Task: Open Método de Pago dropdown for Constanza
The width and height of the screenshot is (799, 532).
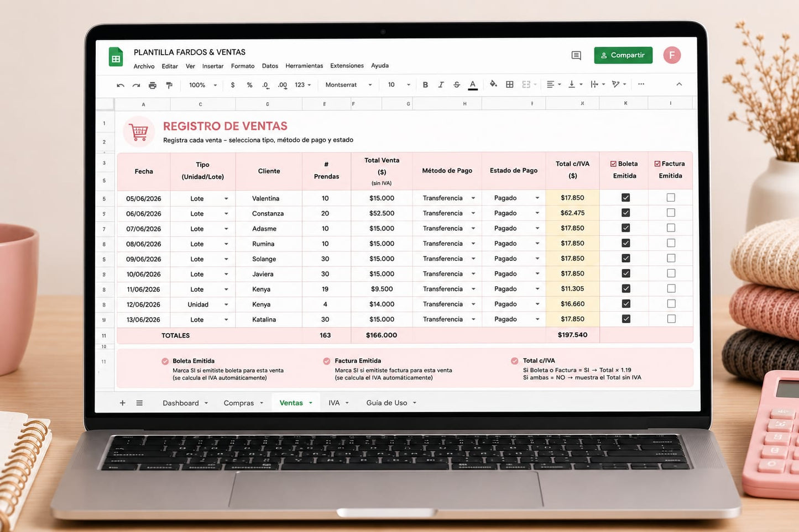Action: point(473,213)
